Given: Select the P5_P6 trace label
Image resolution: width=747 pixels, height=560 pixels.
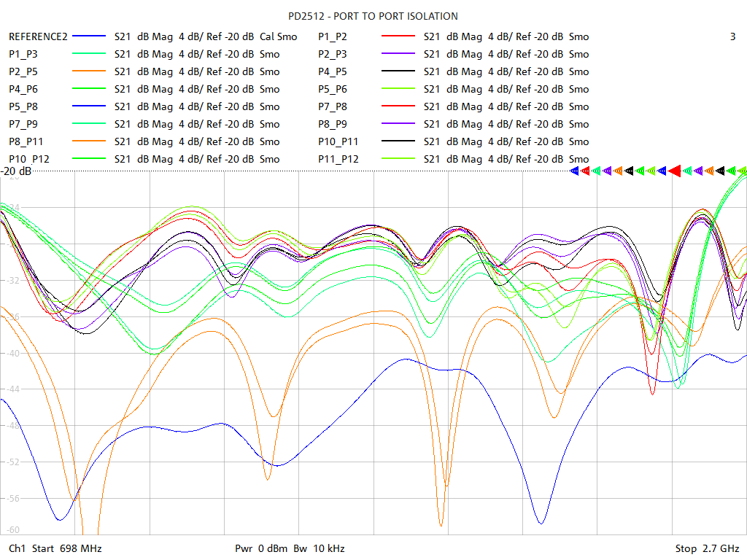Looking at the screenshot, I should (333, 90).
